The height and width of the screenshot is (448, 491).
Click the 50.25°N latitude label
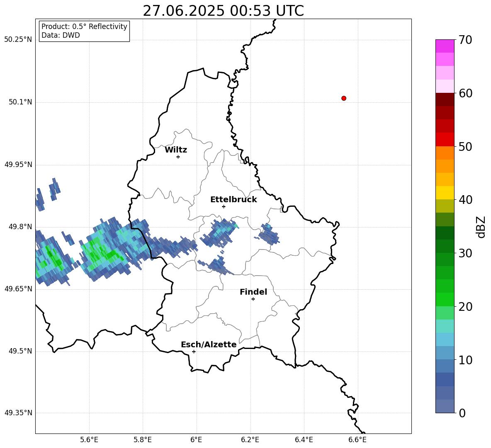click(x=18, y=40)
